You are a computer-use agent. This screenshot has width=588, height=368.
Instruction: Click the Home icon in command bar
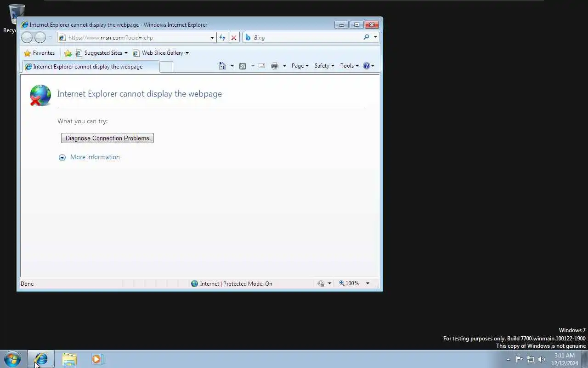(x=222, y=66)
